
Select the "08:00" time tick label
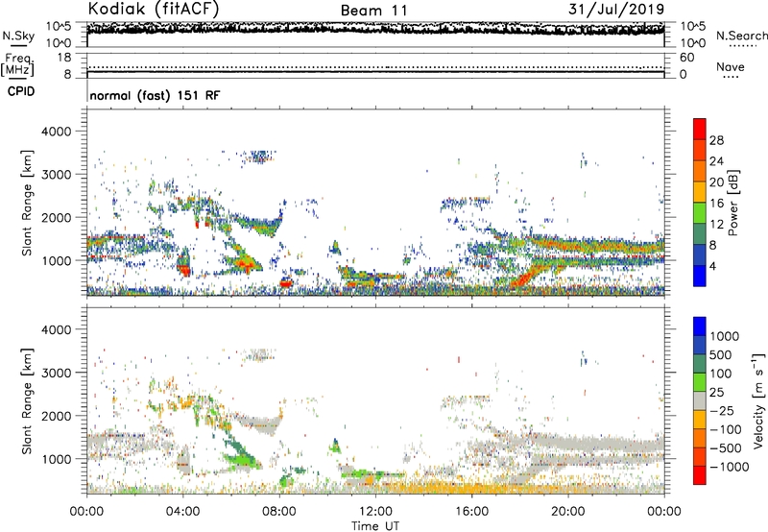pyautogui.click(x=279, y=512)
